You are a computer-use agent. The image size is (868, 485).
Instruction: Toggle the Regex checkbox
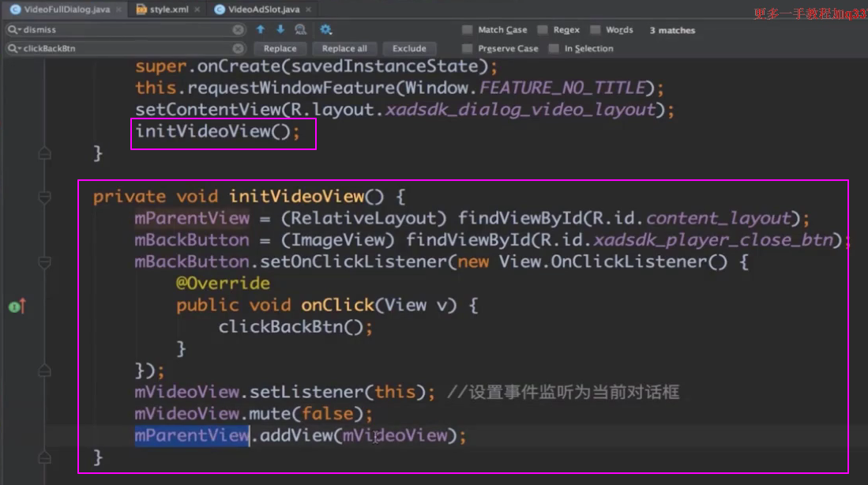(x=543, y=30)
